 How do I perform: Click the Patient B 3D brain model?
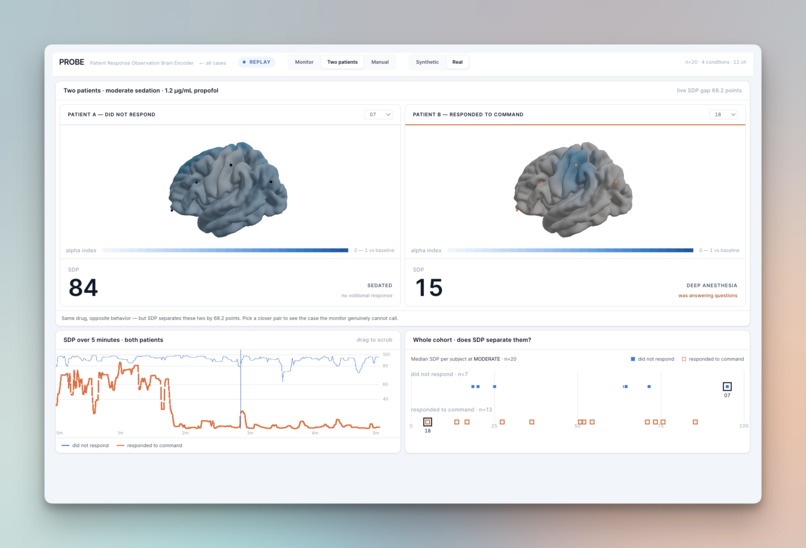[x=573, y=189]
